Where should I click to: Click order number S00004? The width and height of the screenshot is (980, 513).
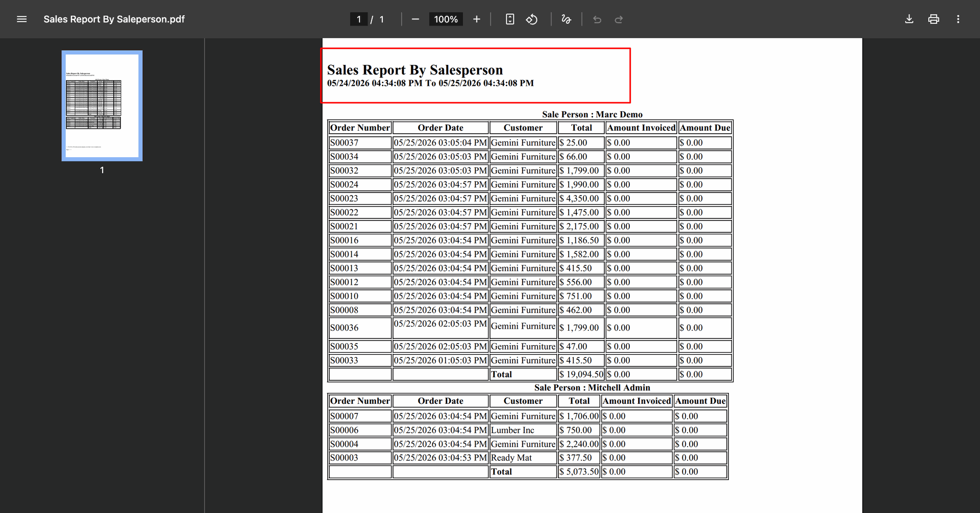(345, 444)
